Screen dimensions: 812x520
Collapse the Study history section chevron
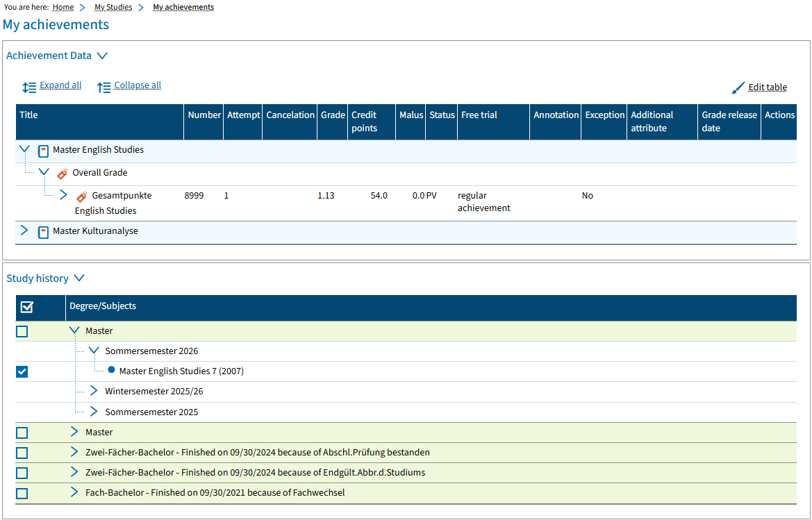[79, 278]
